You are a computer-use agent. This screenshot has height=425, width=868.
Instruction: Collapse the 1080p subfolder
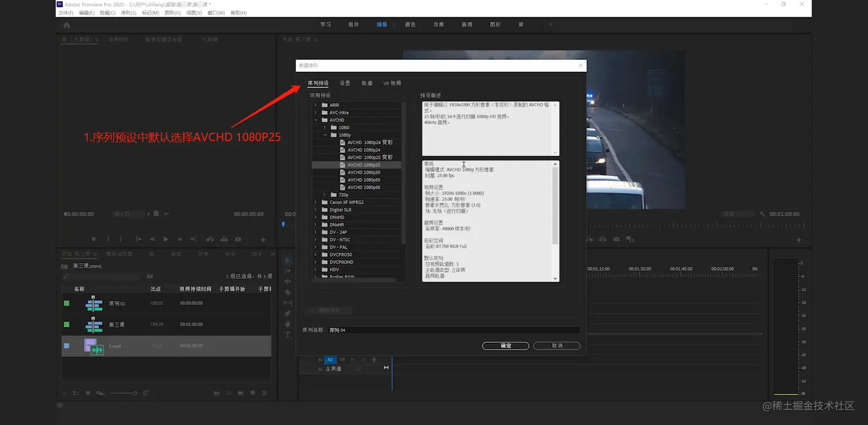tap(324, 135)
